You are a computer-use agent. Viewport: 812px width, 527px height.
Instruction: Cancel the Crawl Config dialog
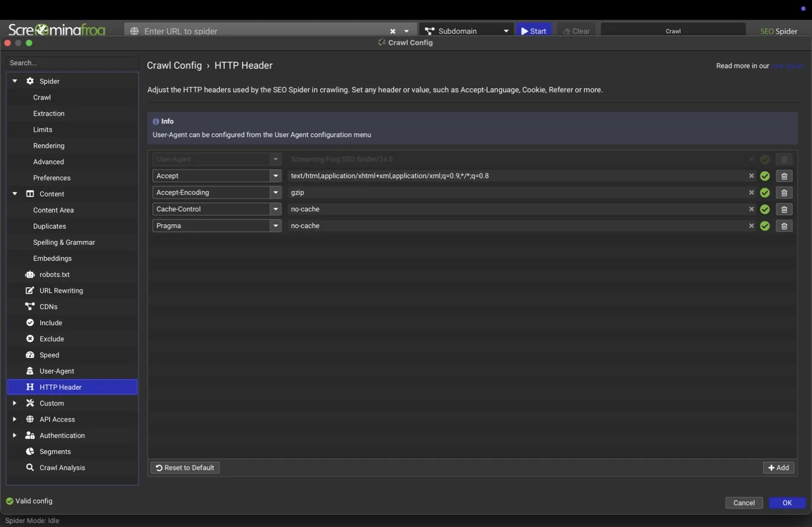pyautogui.click(x=744, y=503)
